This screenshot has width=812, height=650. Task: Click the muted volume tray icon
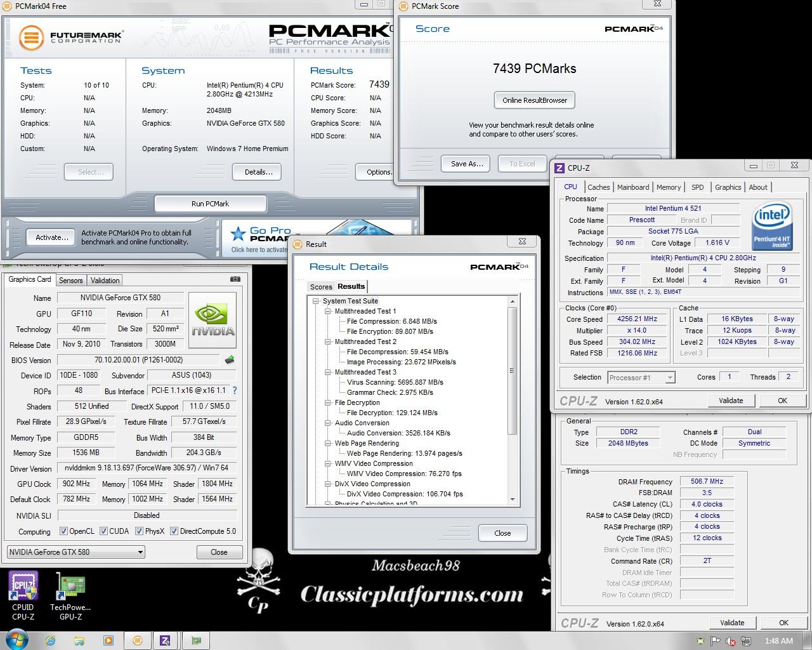(730, 640)
